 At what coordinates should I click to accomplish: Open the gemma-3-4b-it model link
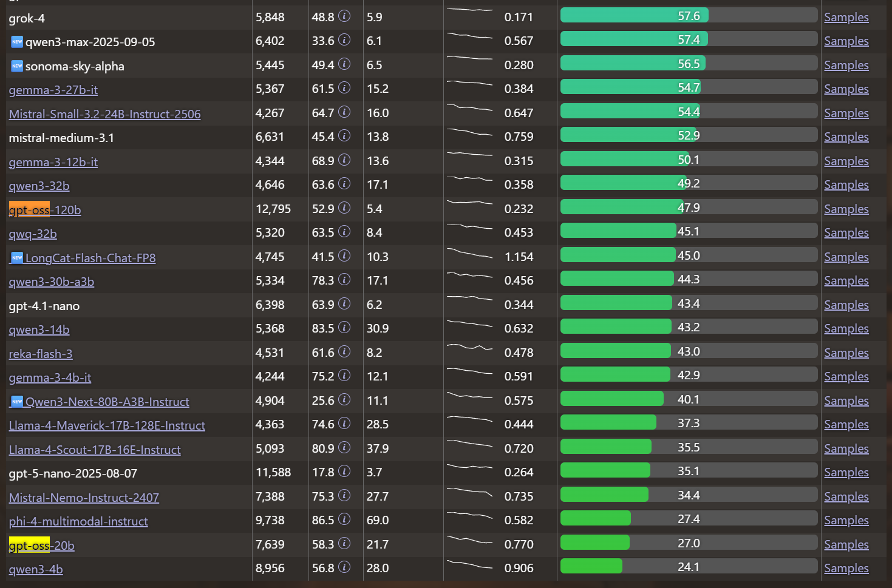pyautogui.click(x=50, y=377)
